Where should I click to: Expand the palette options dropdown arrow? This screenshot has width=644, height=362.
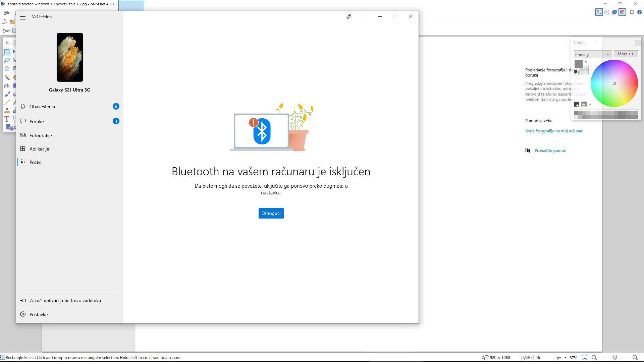590,104
